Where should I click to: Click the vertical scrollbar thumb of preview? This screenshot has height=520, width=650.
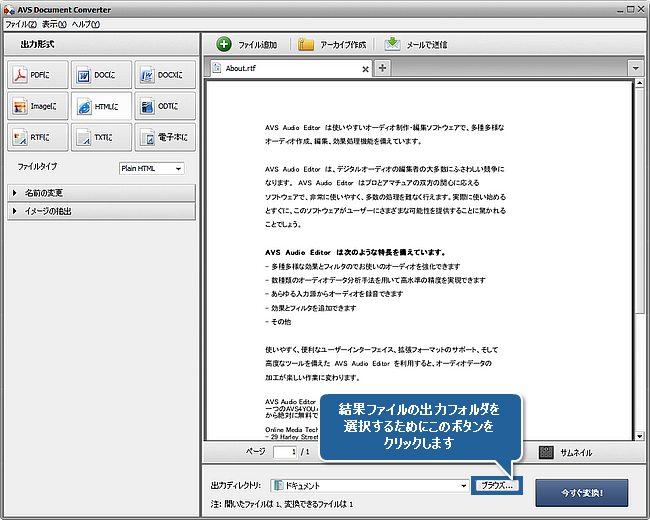(x=640, y=199)
